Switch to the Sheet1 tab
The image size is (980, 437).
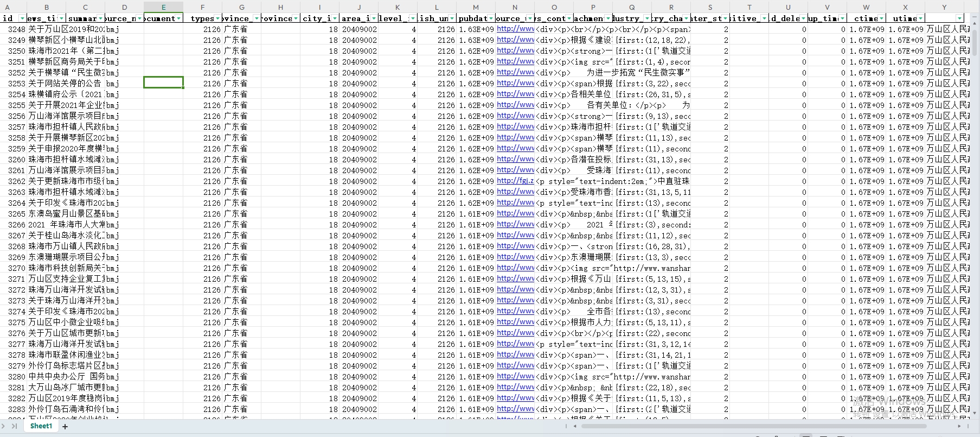(41, 426)
